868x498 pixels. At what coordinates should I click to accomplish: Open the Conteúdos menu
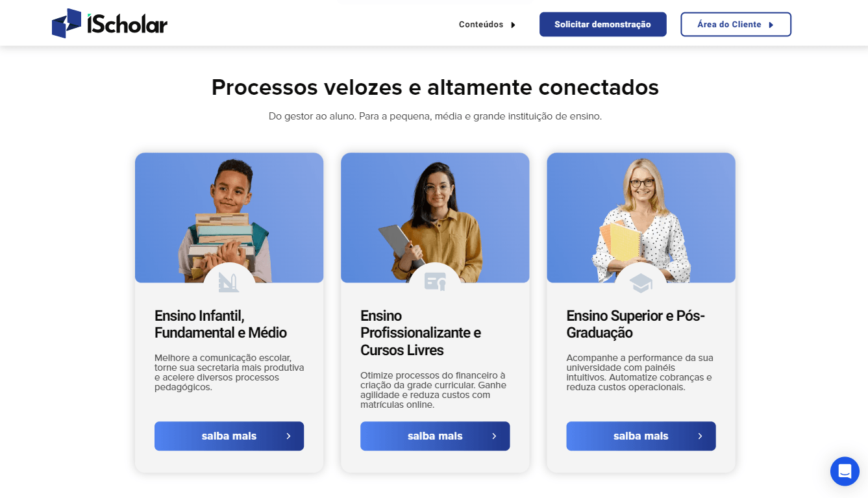(488, 25)
